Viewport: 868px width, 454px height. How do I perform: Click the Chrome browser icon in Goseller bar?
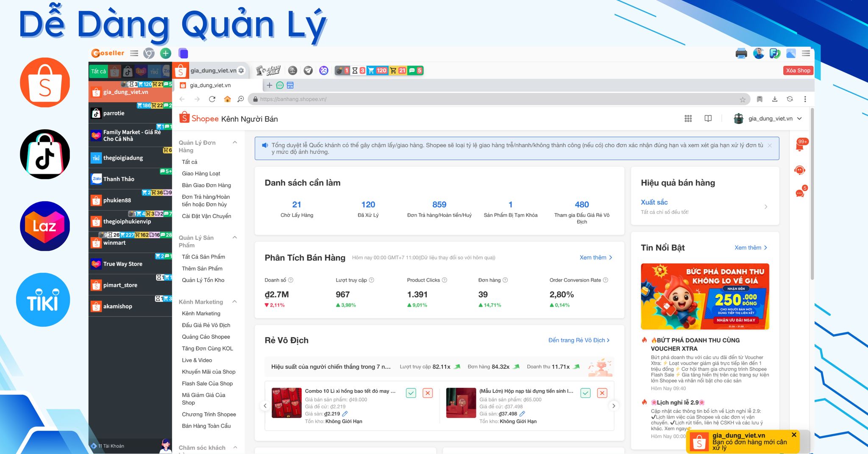coord(149,53)
